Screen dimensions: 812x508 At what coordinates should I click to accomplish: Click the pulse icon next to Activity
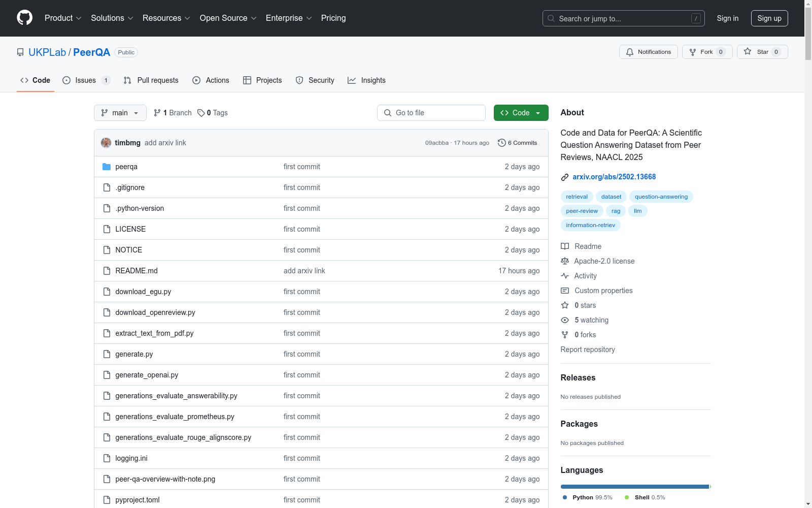(565, 276)
